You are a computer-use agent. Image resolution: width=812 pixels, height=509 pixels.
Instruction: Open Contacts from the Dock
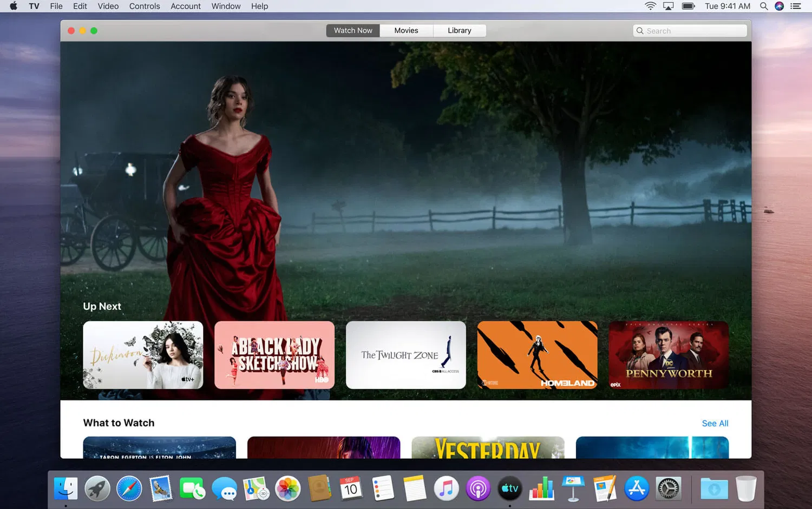pos(319,489)
